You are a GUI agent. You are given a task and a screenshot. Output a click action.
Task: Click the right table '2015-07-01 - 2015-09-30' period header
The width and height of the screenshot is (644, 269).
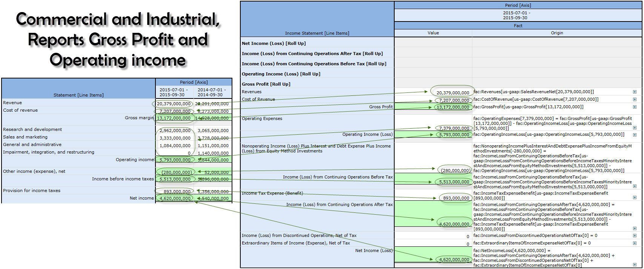coord(516,15)
